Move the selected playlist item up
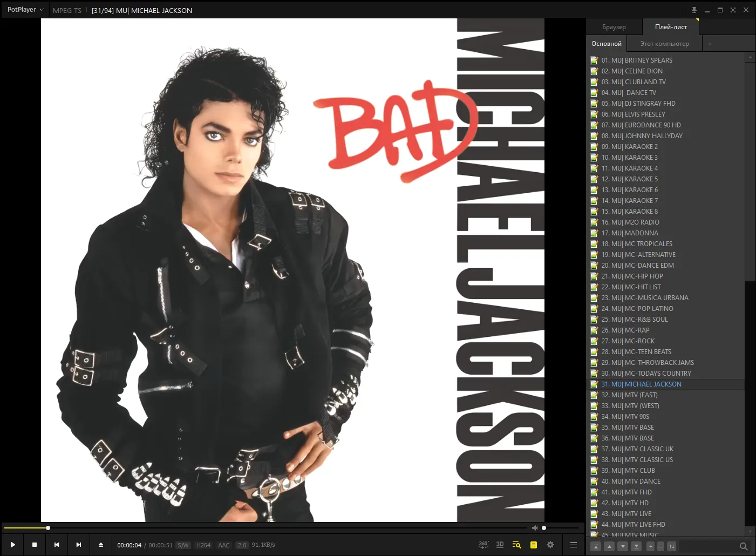Viewport: 756px width, 556px height. 609,546
